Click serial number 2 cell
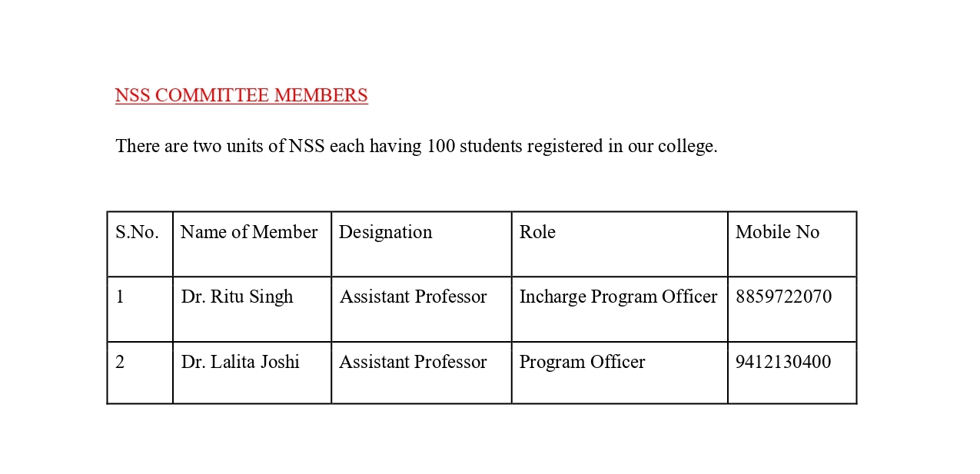This screenshot has width=980, height=474. [x=140, y=373]
